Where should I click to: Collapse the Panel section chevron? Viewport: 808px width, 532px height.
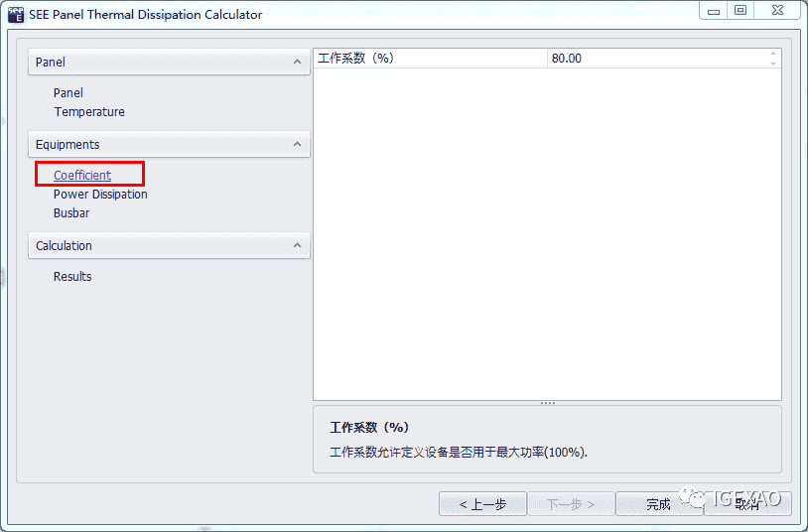tap(298, 62)
